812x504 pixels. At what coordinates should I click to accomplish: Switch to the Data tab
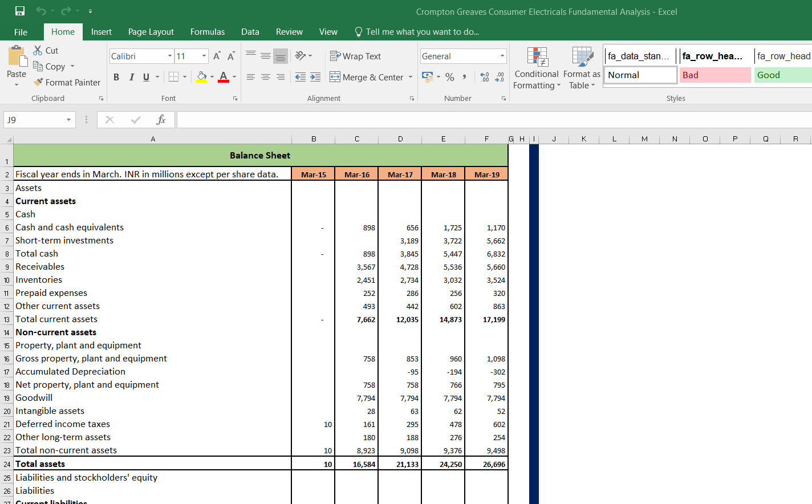[x=250, y=32]
